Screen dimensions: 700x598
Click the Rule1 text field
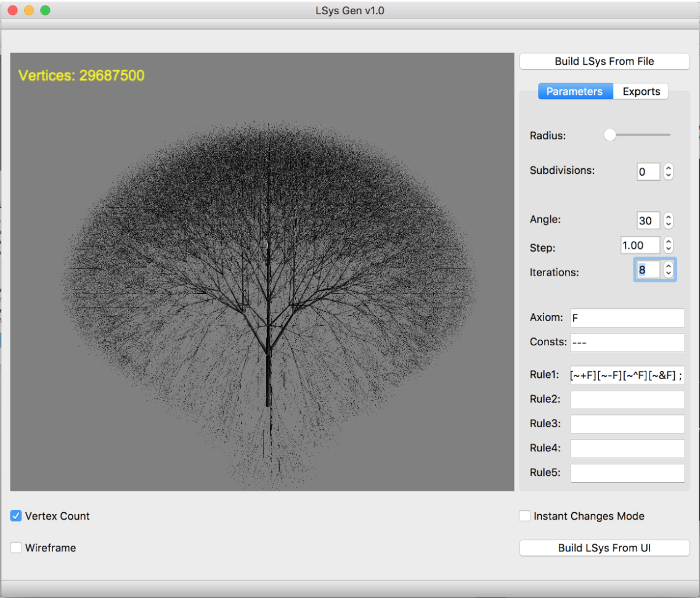pyautogui.click(x=627, y=375)
